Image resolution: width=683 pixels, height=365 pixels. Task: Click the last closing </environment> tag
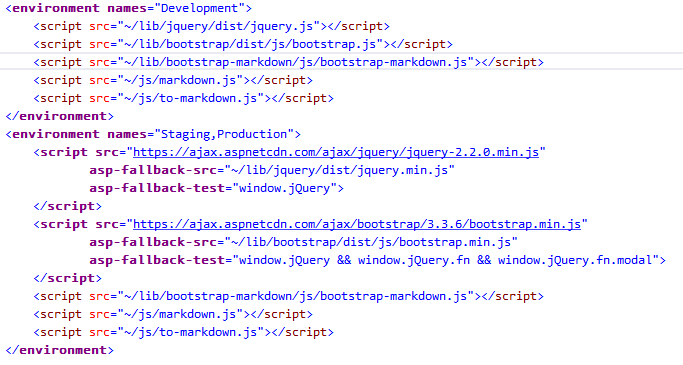click(59, 350)
